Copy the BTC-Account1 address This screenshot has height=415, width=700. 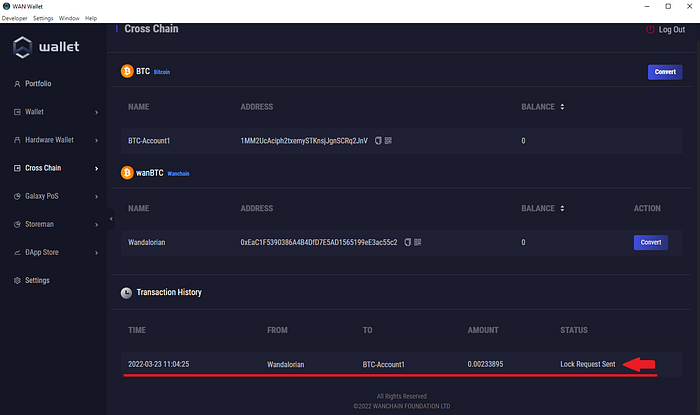point(378,141)
